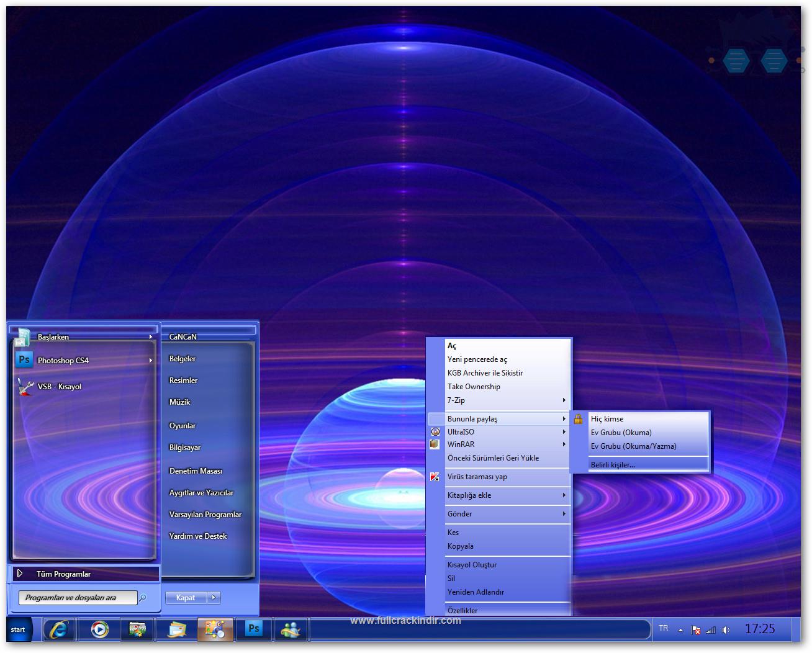The height and width of the screenshot is (653, 812).
Task: Open Denetim Masası
Action: [196, 471]
